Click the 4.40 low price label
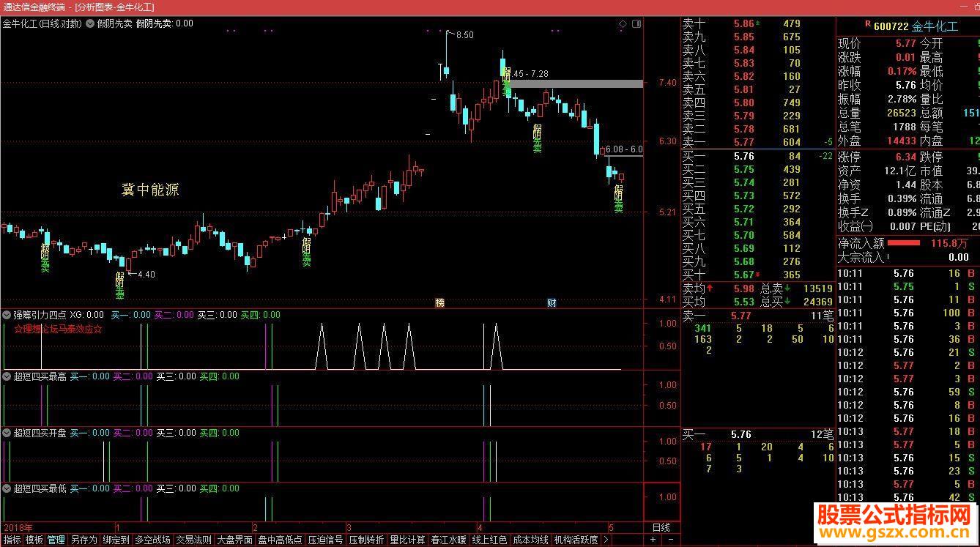Image resolution: width=980 pixels, height=547 pixels. 146,275
